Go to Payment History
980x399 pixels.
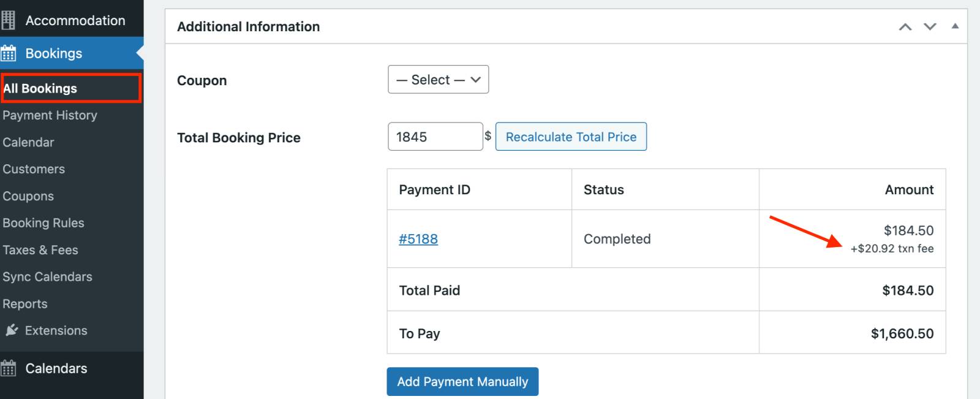tap(50, 115)
